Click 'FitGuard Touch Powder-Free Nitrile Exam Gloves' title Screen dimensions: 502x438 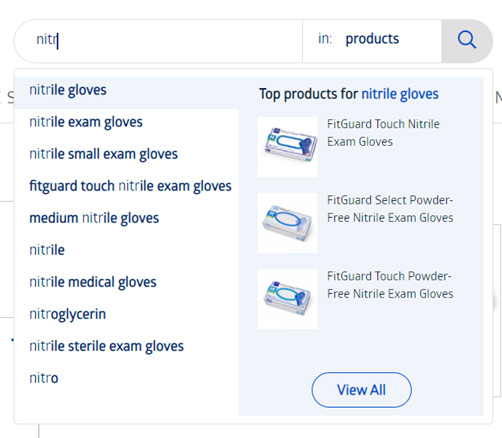390,285
